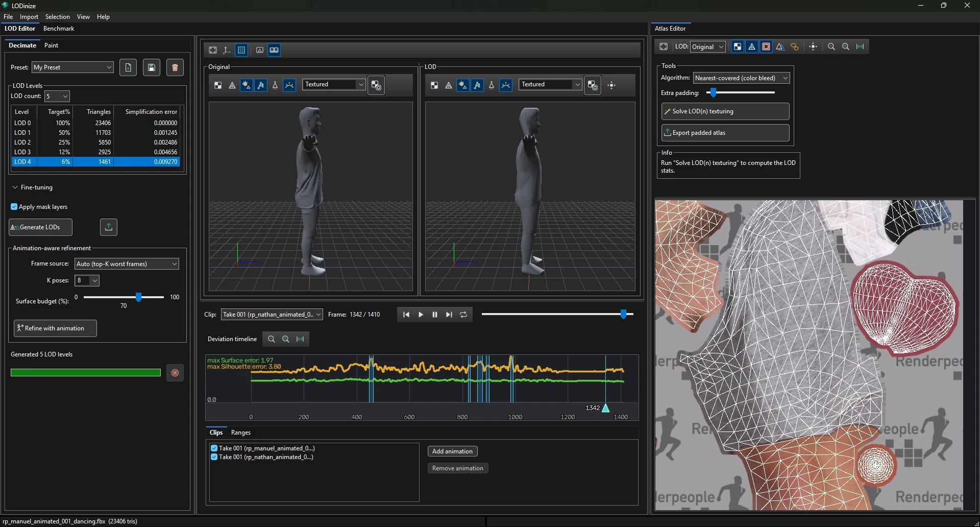Uncheck the rp_nathan_animated clip checkbox
This screenshot has height=527, width=980.
point(214,457)
